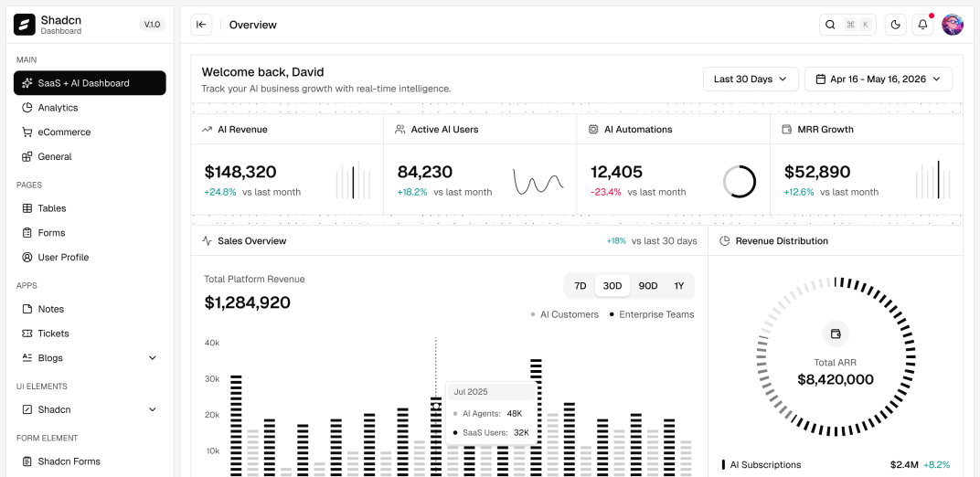
Task: Open the Apr 16 - May 16, 2026 date picker
Action: [879, 79]
